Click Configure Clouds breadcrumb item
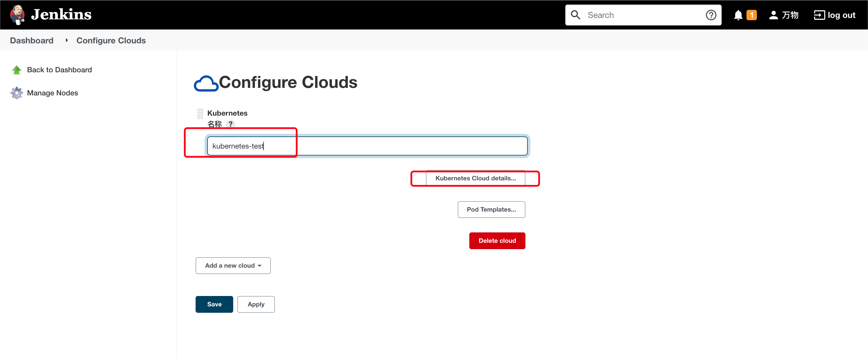This screenshot has height=359, width=868. tap(111, 40)
